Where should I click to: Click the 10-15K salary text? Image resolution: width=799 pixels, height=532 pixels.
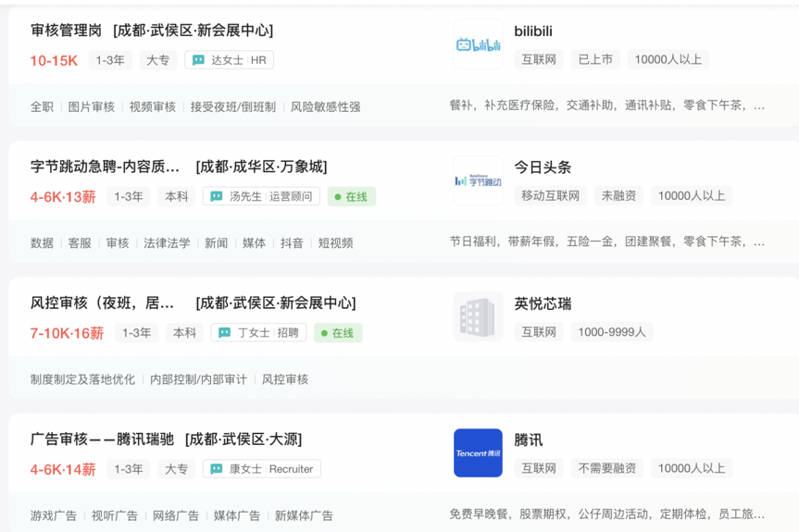[54, 60]
